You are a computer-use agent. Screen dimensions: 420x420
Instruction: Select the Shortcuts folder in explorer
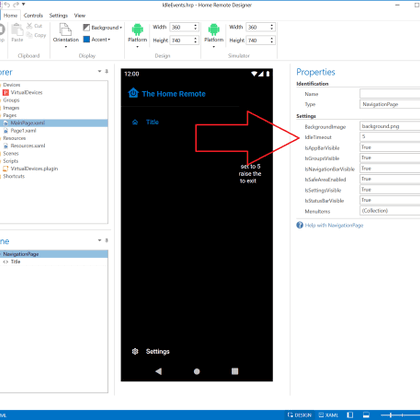click(x=14, y=176)
